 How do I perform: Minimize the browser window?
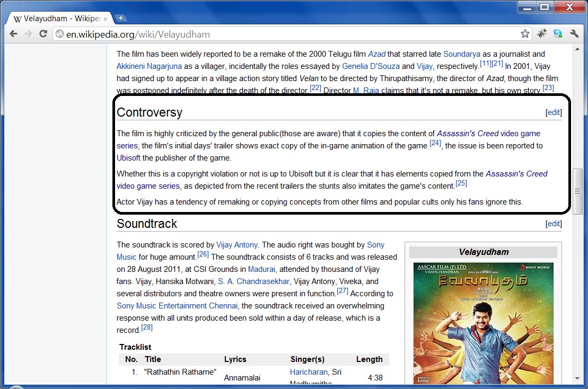527,7
